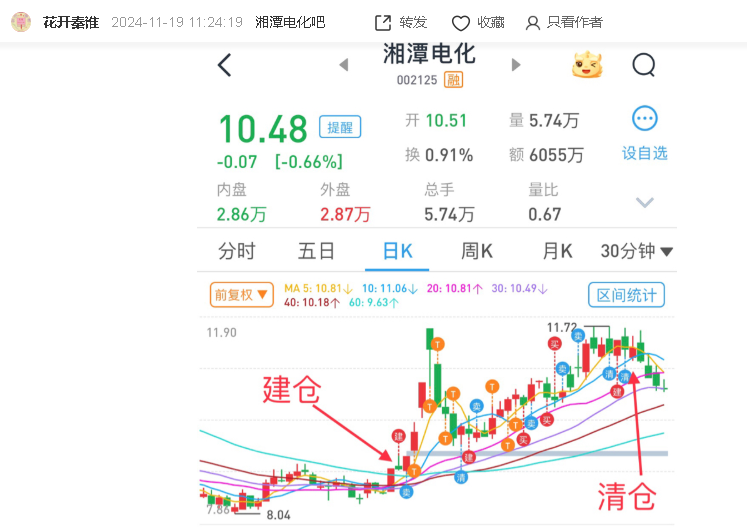747x527 pixels.
Task: Click the 11.72 high price label
Action: click(562, 327)
